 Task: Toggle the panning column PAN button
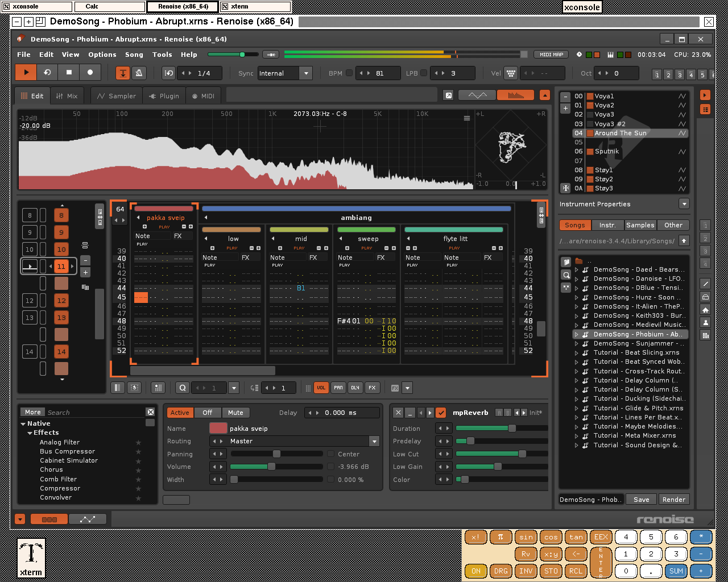point(338,388)
